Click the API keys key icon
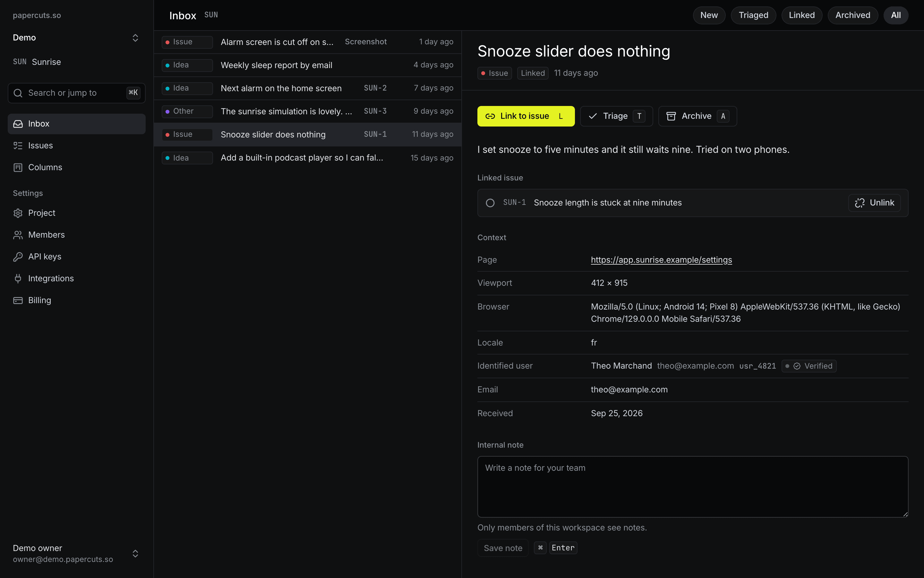This screenshot has height=578, width=924. point(18,257)
